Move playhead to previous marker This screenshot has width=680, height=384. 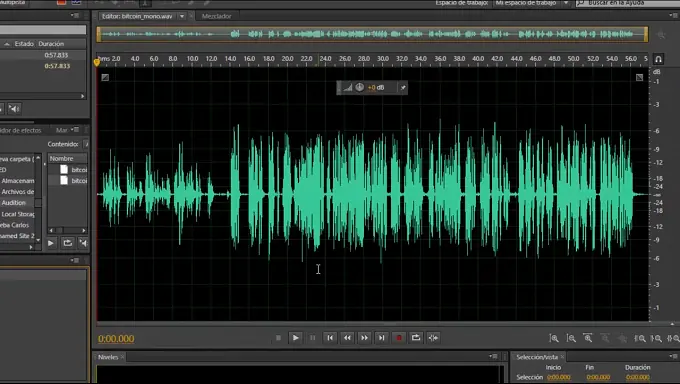(x=330, y=338)
